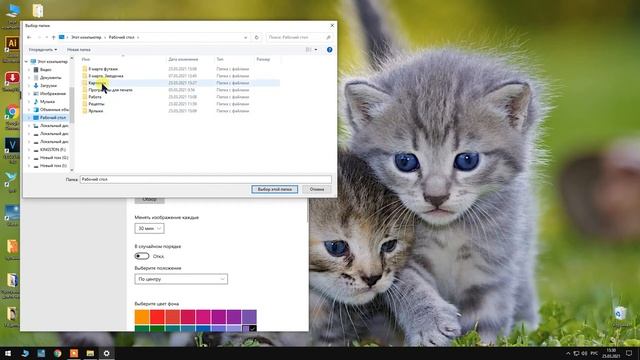The height and width of the screenshot is (360, 640).
Task: Pick the magenta-purple color swatch
Action: 218,317
